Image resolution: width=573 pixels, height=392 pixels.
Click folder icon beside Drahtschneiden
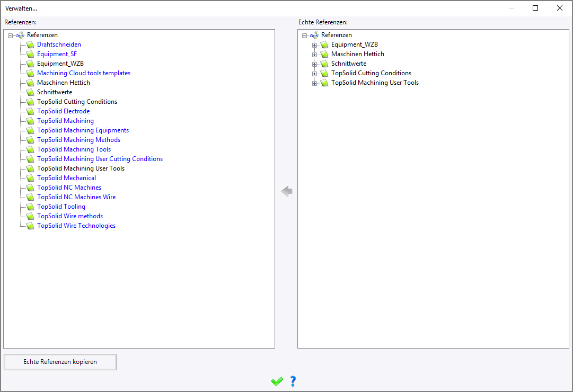point(30,44)
